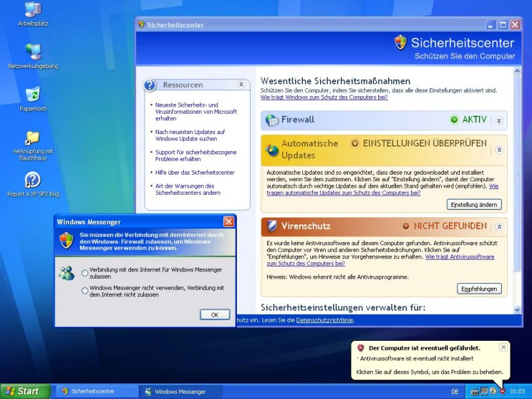The width and height of the screenshot is (532, 399).
Task: Click 'Der Computer ist eventuell gefährdet.' balloon text
Action: click(x=425, y=348)
